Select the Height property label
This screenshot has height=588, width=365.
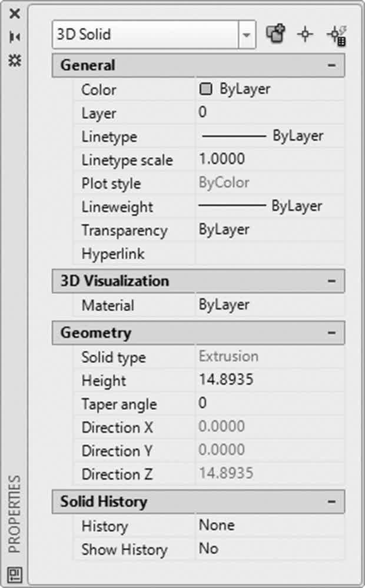click(104, 381)
